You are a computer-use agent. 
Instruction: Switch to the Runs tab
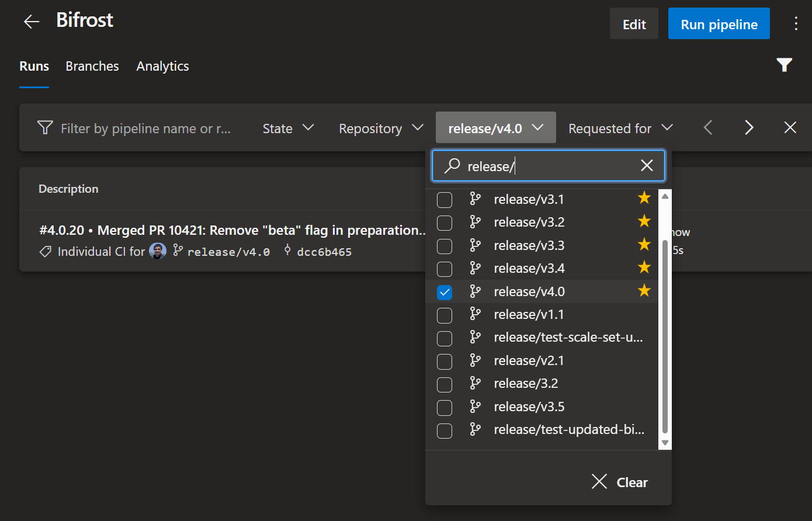point(34,66)
